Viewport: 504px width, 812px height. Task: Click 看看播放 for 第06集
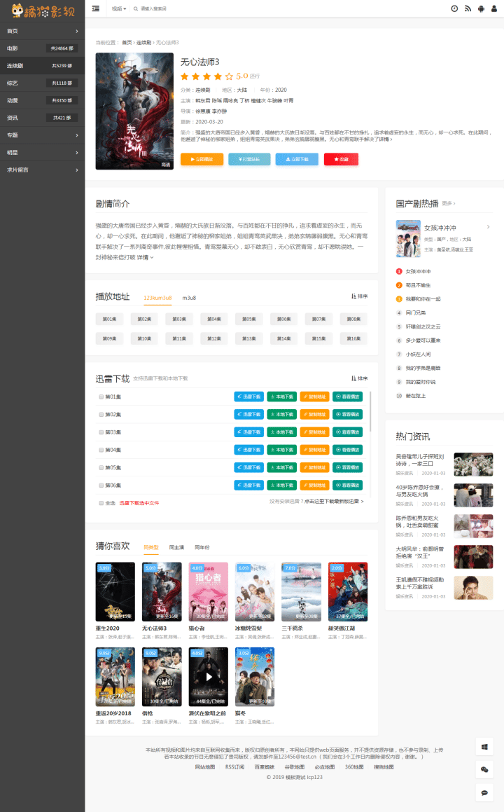[x=348, y=486]
